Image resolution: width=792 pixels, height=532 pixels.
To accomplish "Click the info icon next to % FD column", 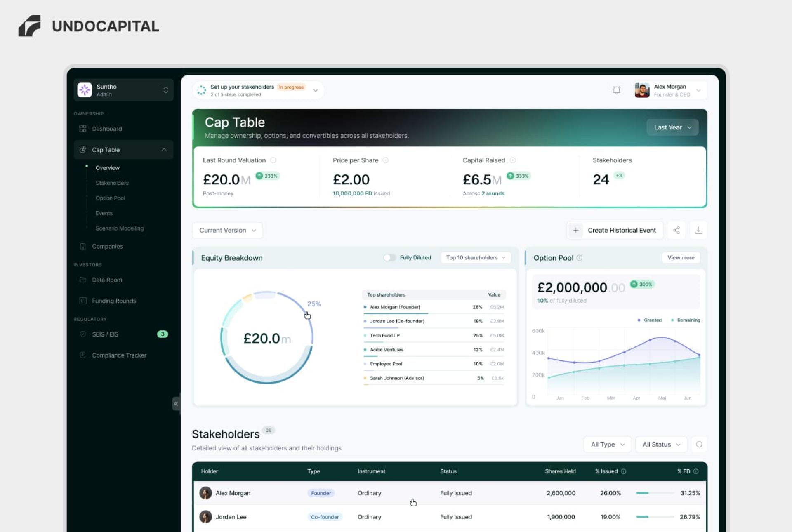I will (696, 471).
